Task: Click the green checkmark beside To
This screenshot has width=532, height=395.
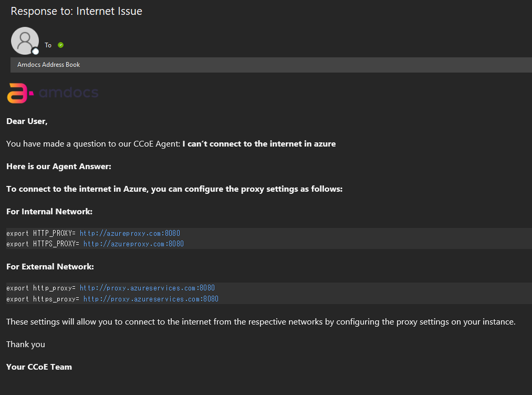Action: [x=61, y=45]
